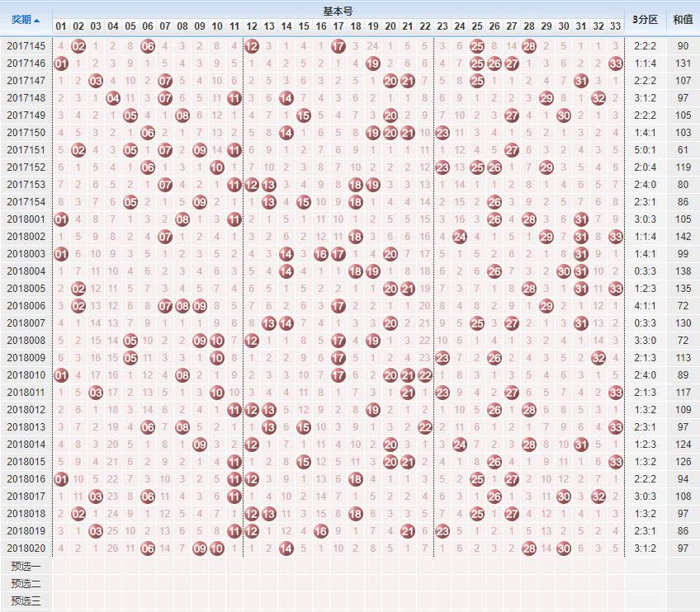700x612 pixels.
Task: Click red ball 10 in row 2017152
Action: point(217,167)
